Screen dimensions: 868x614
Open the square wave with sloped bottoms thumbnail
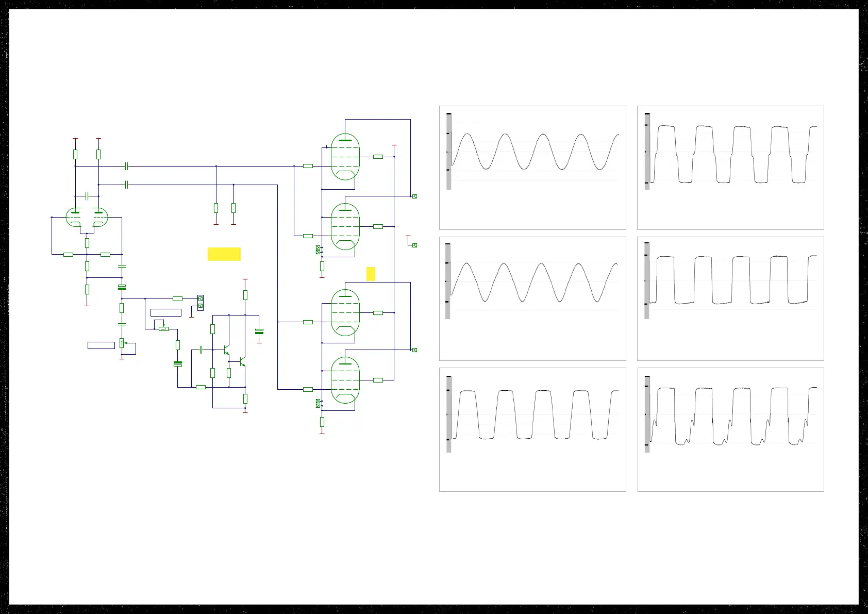click(x=730, y=298)
